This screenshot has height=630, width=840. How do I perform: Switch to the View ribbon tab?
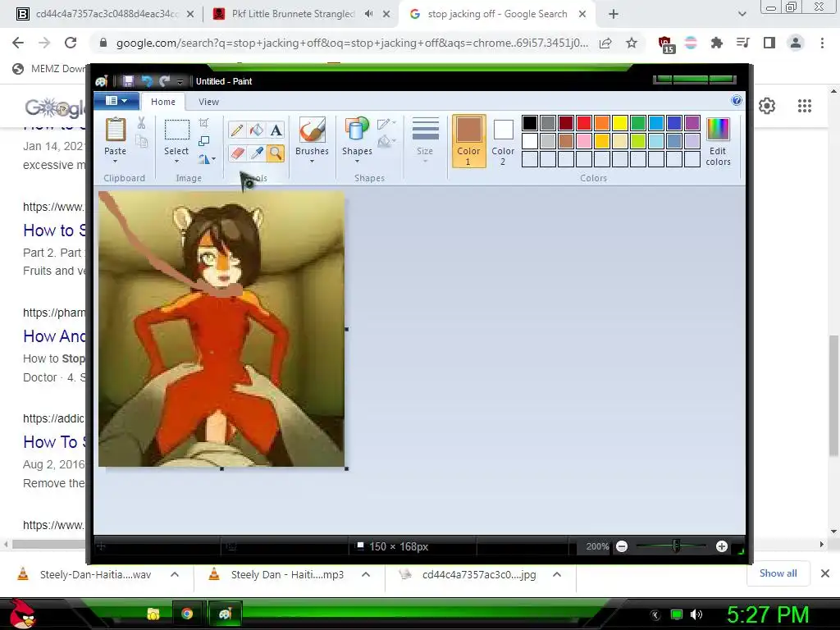click(x=208, y=102)
